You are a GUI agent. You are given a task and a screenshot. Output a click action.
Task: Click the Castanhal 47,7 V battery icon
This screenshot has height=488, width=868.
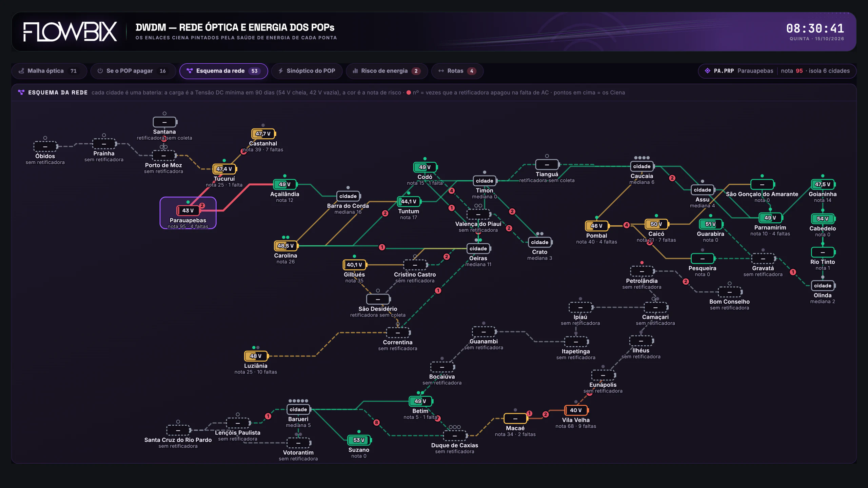tap(263, 134)
